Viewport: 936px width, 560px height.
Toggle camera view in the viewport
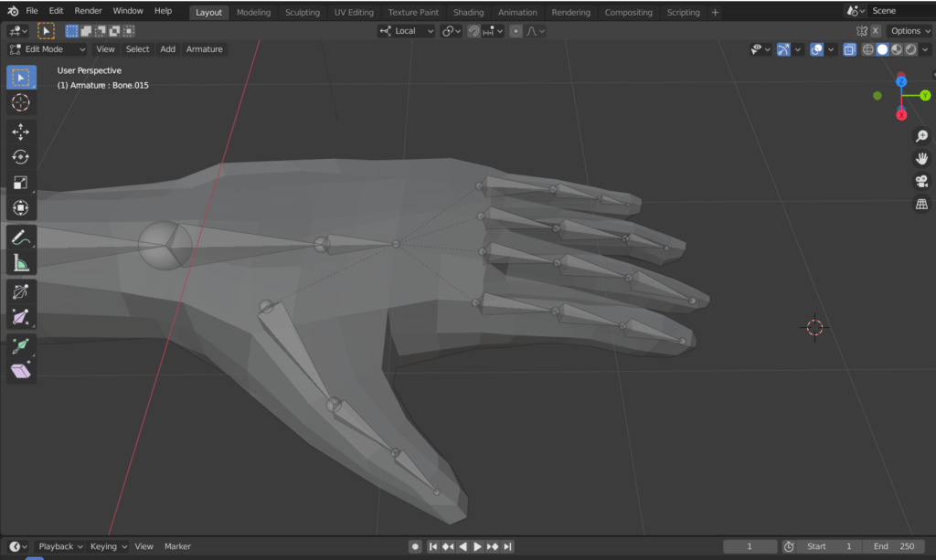point(921,181)
